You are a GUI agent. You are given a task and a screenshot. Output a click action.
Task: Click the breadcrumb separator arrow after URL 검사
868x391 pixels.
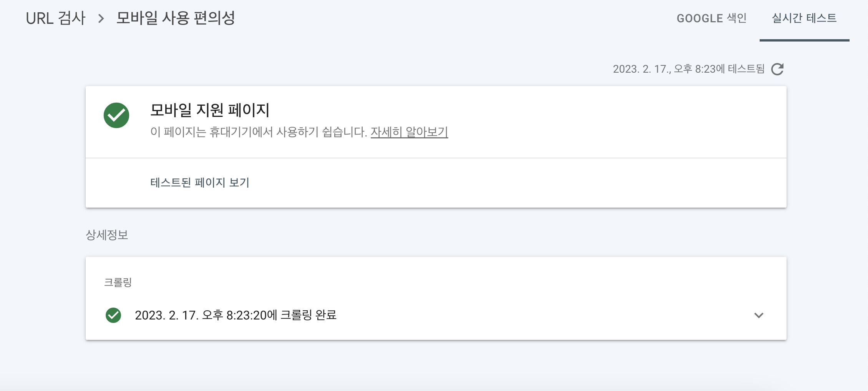tap(101, 18)
